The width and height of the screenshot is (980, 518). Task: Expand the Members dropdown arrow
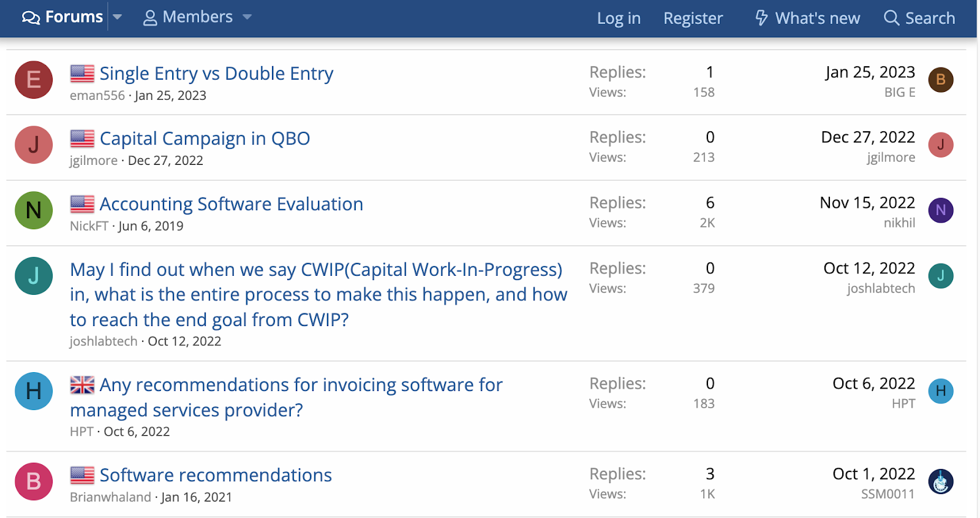pos(247,17)
